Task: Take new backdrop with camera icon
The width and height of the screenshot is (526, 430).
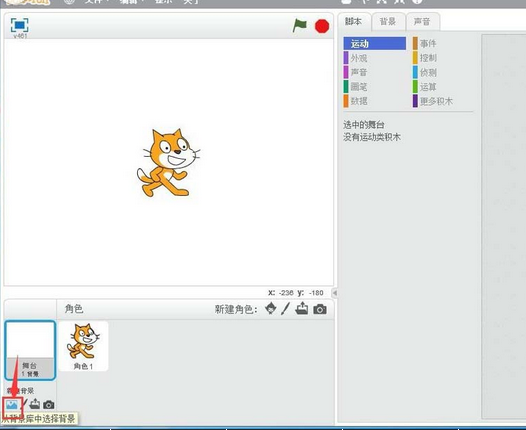Action: point(49,405)
